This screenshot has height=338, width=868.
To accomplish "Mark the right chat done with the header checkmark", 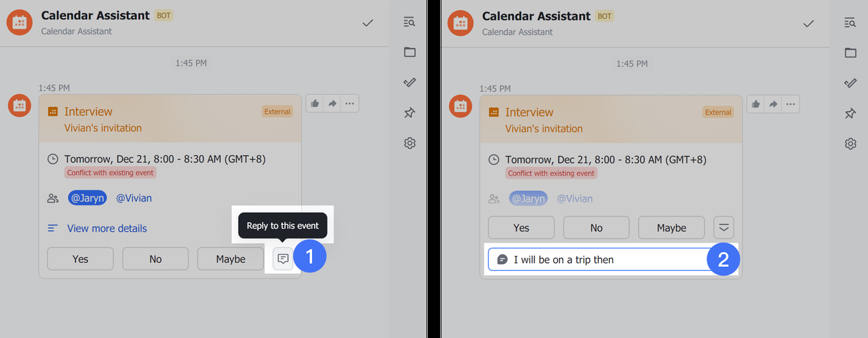I will pos(808,24).
